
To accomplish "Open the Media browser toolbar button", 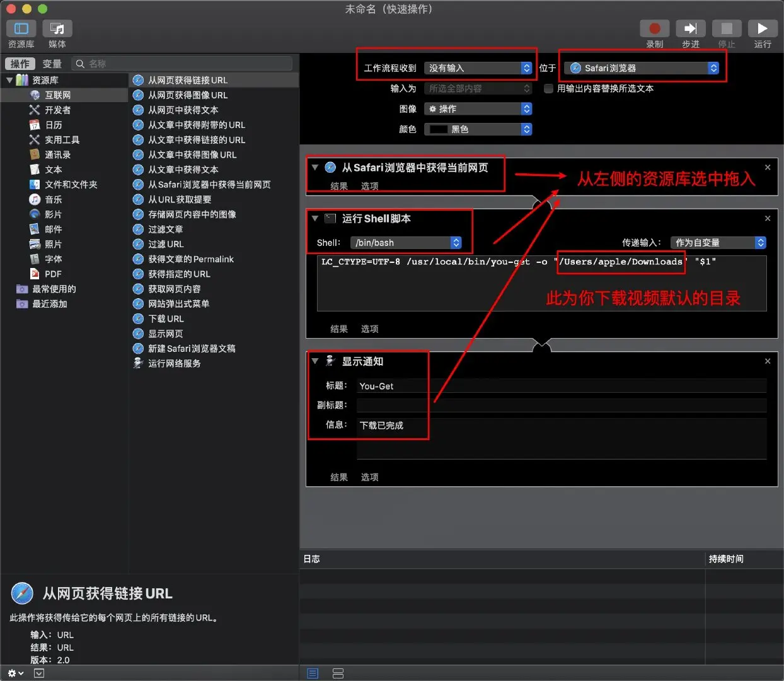I will click(57, 28).
